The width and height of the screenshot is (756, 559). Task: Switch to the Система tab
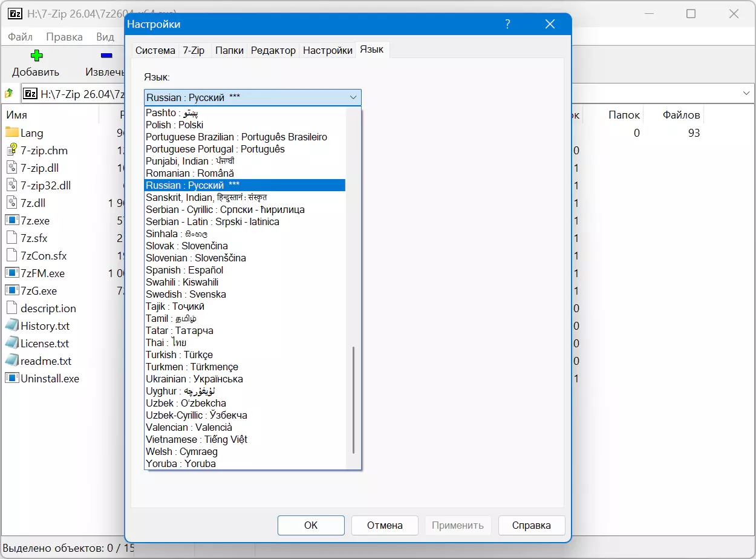pos(155,51)
